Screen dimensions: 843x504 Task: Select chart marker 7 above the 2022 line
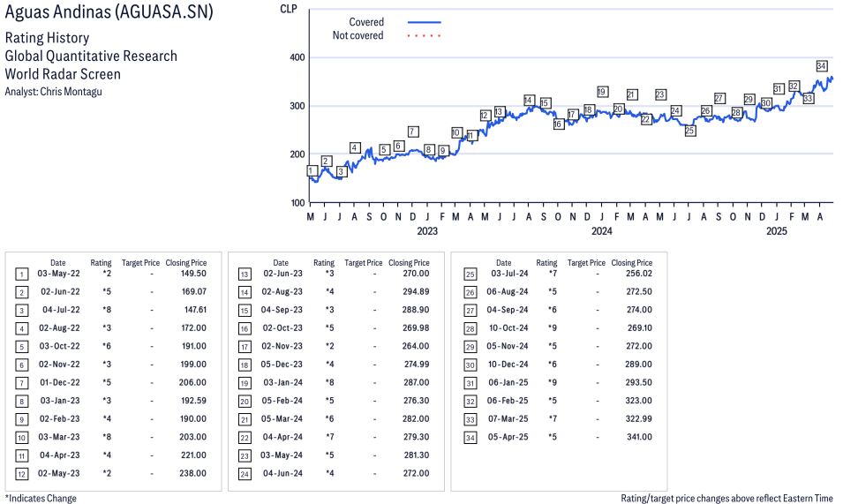click(x=413, y=132)
